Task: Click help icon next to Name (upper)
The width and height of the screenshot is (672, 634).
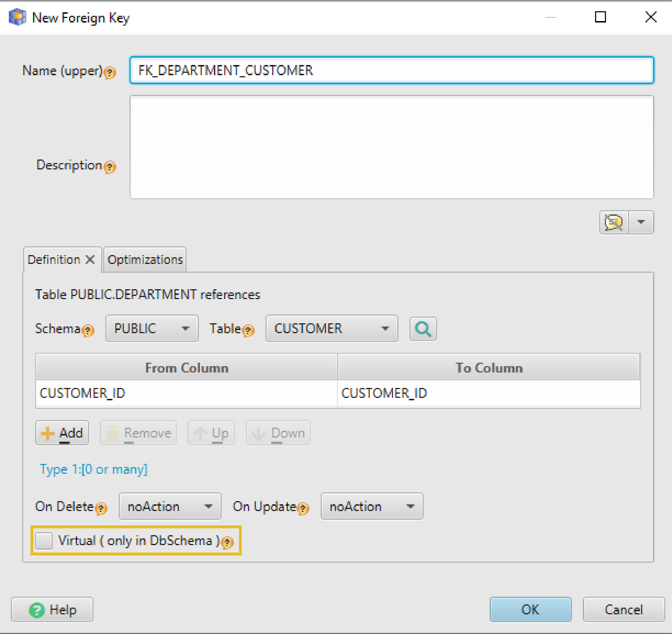Action: 110,73
